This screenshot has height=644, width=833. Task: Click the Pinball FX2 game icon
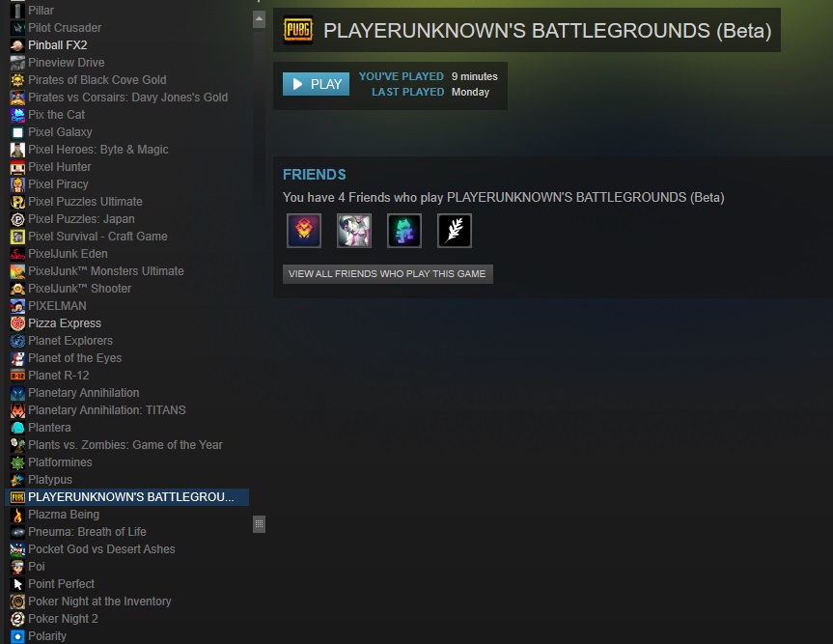point(17,45)
